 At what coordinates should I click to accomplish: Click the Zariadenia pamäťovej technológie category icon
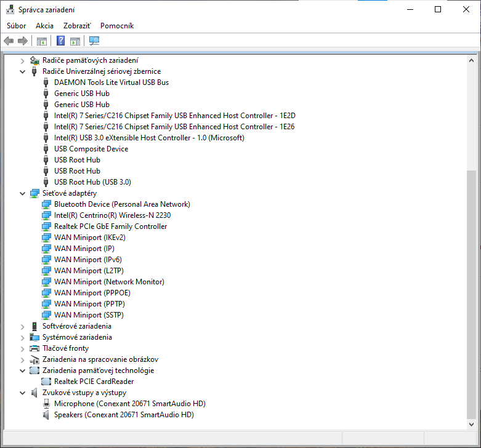tap(34, 370)
